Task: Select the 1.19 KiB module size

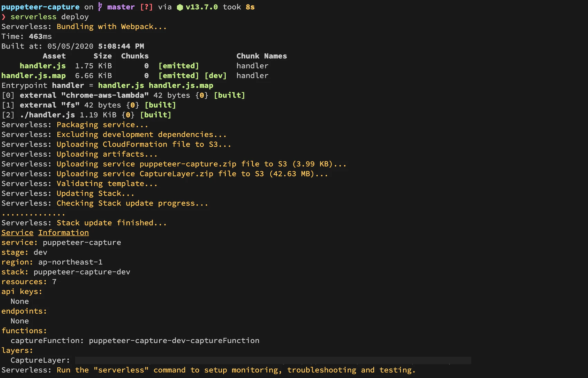Action: coord(98,115)
